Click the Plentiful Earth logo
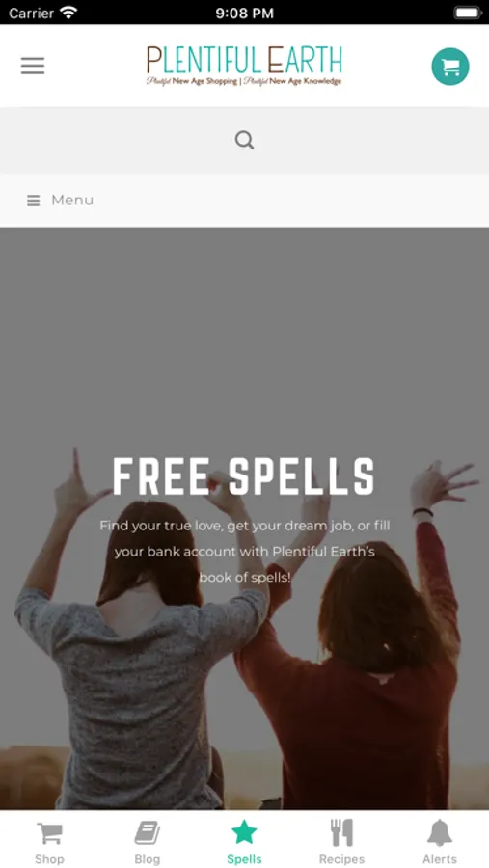 click(244, 66)
